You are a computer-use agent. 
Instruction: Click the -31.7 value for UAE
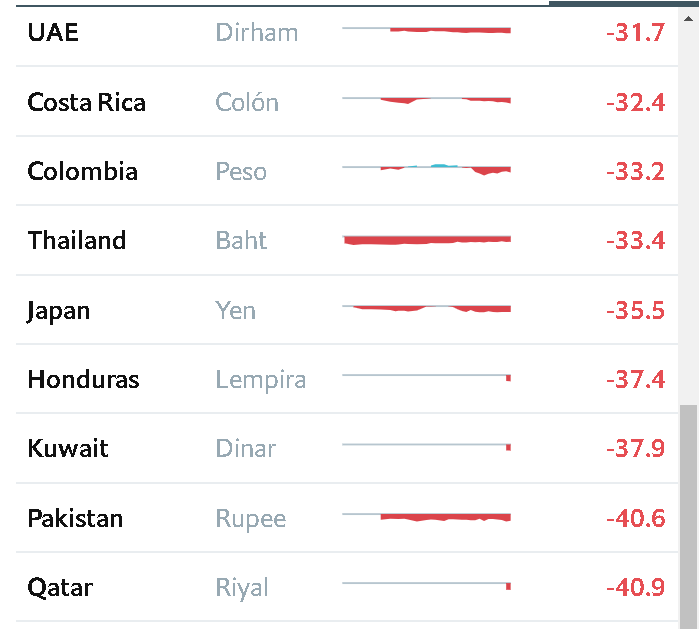click(x=635, y=33)
